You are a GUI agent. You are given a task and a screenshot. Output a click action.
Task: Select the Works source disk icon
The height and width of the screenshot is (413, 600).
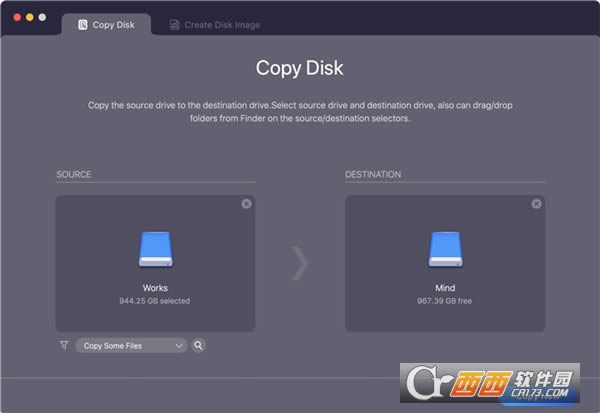[x=155, y=249]
